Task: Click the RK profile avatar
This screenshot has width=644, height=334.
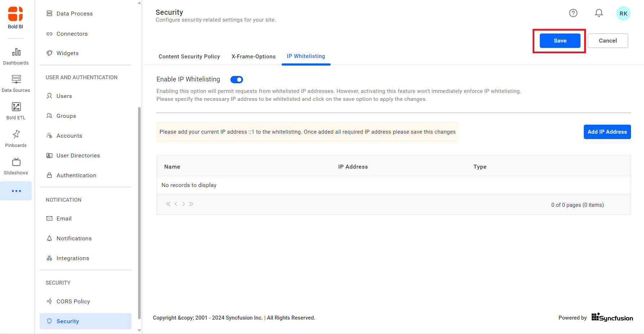Action: pyautogui.click(x=623, y=13)
